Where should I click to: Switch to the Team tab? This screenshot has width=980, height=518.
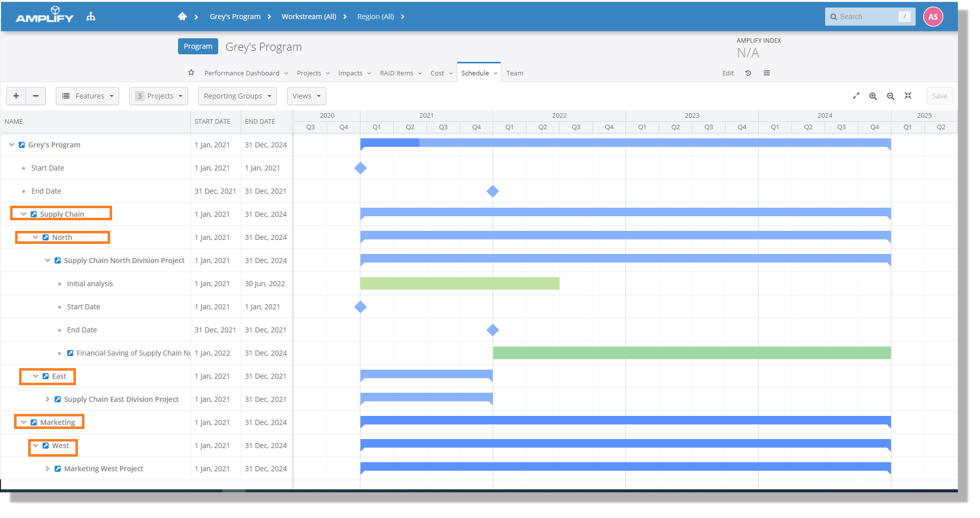click(514, 73)
